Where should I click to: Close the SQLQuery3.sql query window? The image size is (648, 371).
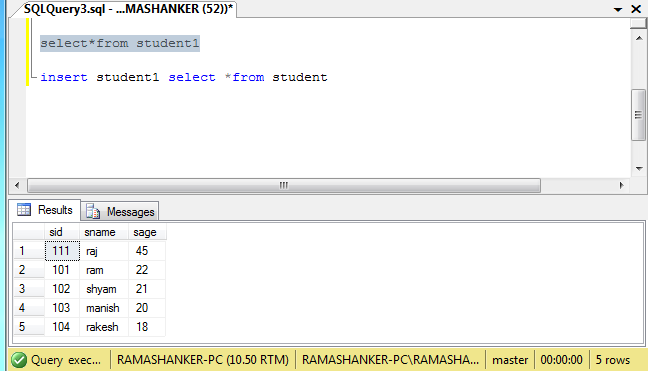[x=636, y=9]
